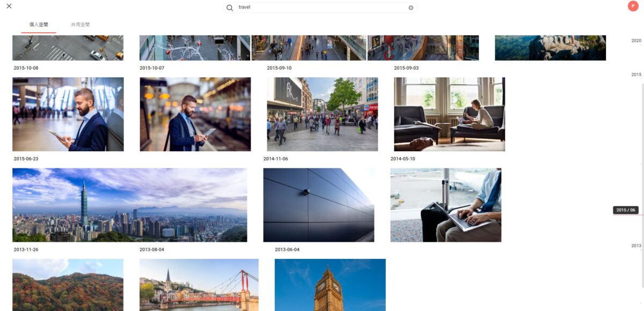Open the red suspension bridge river photo

pos(199,285)
